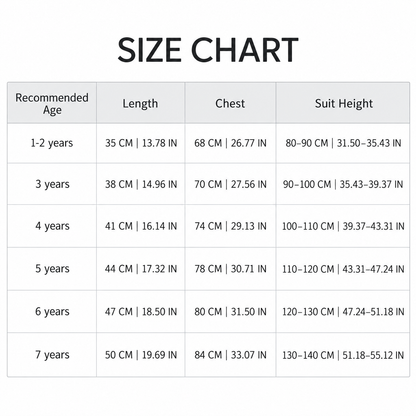The image size is (416, 416).
Task: Select the 3 years row label
Action: tap(52, 184)
